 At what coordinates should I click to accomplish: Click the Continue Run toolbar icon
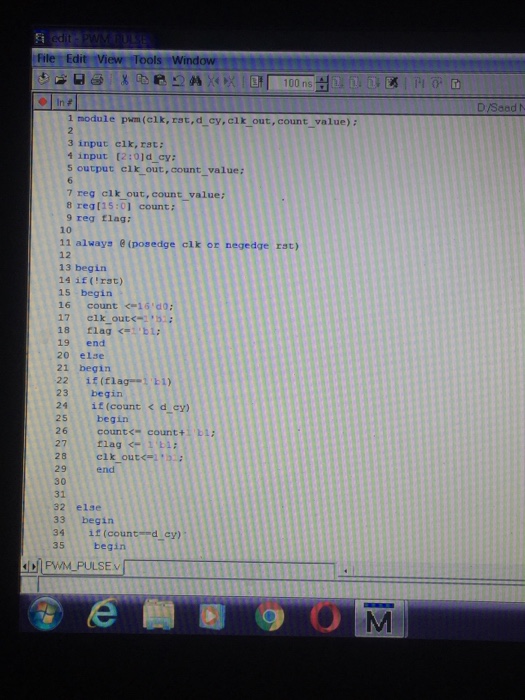point(355,83)
